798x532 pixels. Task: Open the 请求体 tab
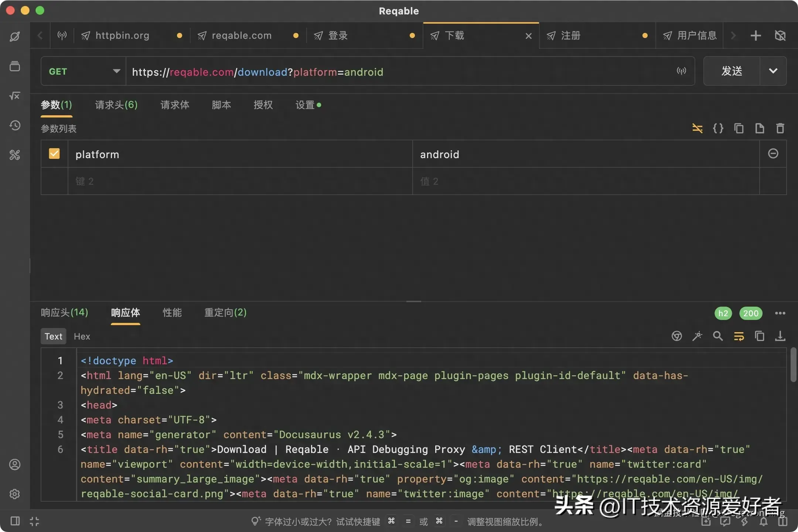click(x=175, y=105)
